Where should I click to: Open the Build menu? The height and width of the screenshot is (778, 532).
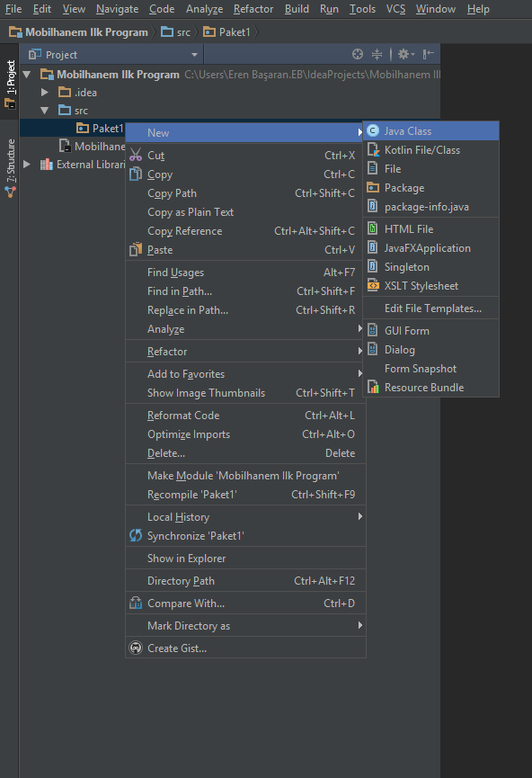(x=297, y=9)
